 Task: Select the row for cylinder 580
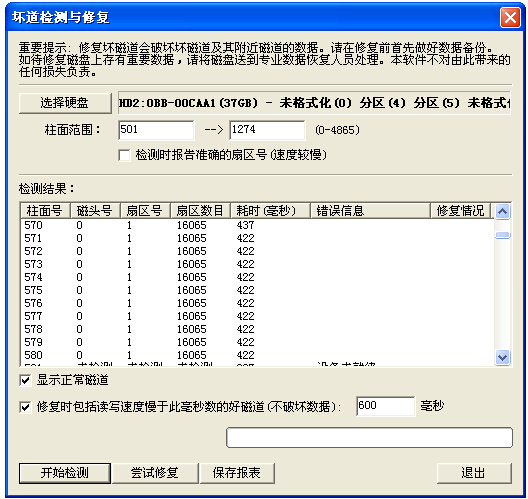[257, 356]
